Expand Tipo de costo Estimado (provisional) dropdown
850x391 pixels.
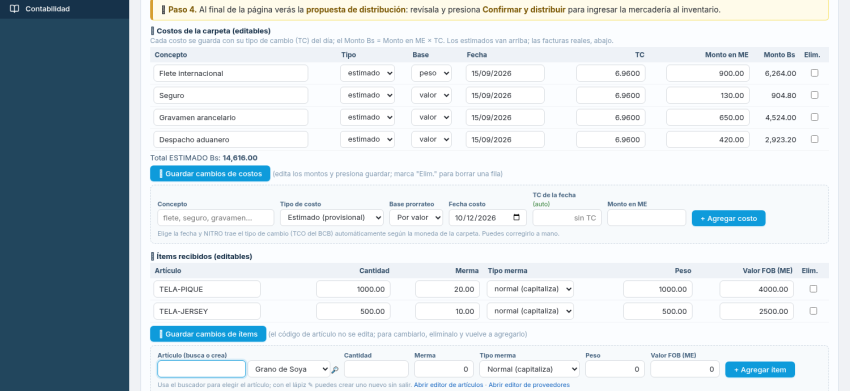pos(332,217)
